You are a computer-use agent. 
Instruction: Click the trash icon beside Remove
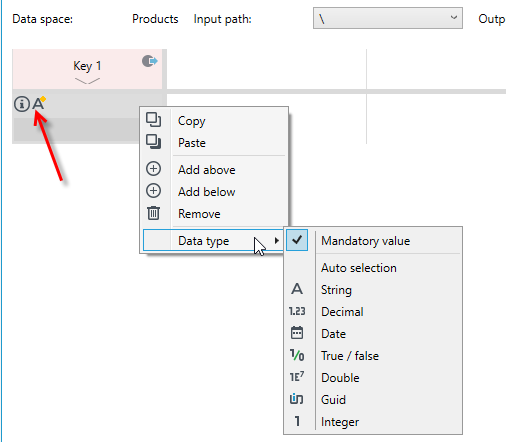pyautogui.click(x=153, y=213)
